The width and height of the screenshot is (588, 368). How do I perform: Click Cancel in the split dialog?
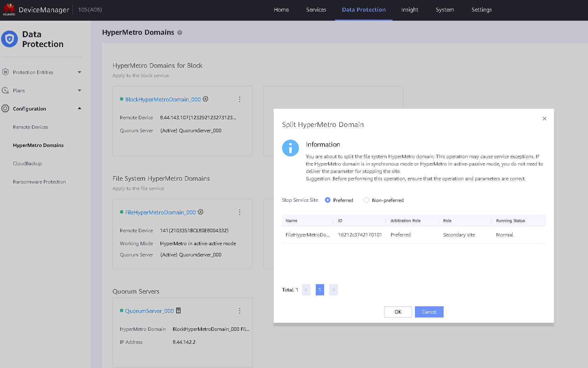point(429,312)
